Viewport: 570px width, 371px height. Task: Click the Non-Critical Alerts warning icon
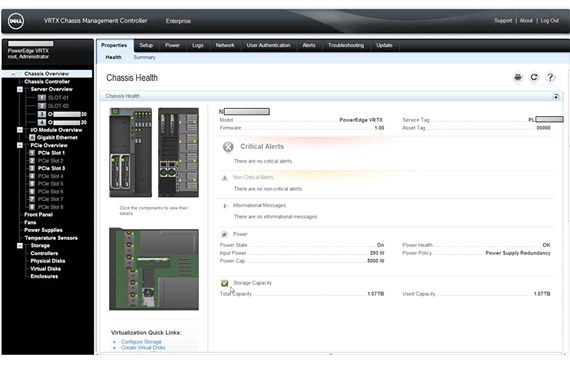click(225, 178)
